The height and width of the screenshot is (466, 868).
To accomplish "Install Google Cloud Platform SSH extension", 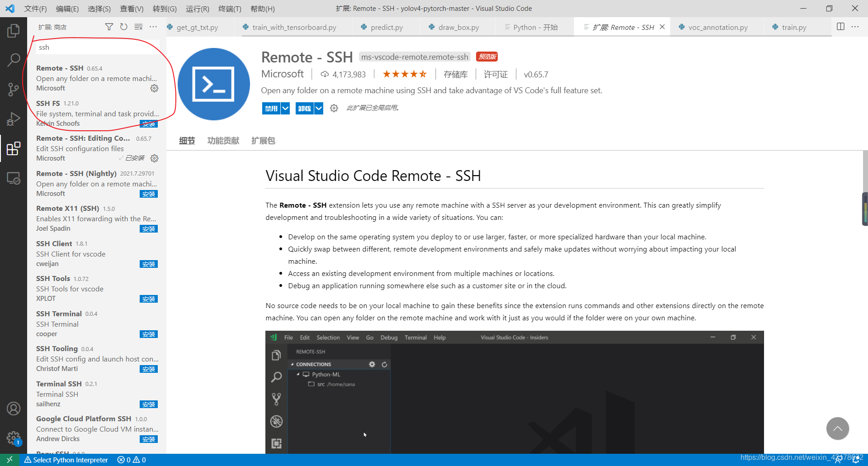I will click(x=149, y=439).
